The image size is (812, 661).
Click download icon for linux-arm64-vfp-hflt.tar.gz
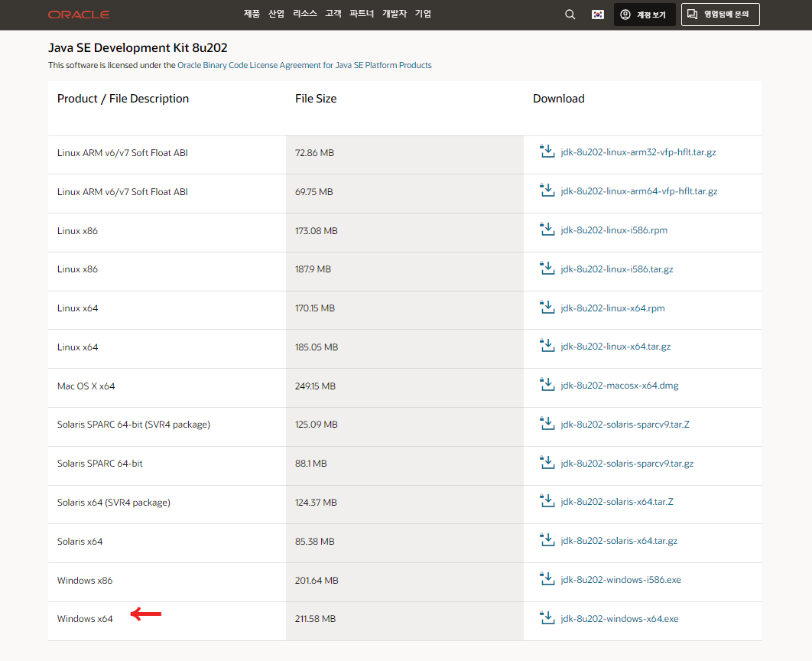click(x=547, y=190)
